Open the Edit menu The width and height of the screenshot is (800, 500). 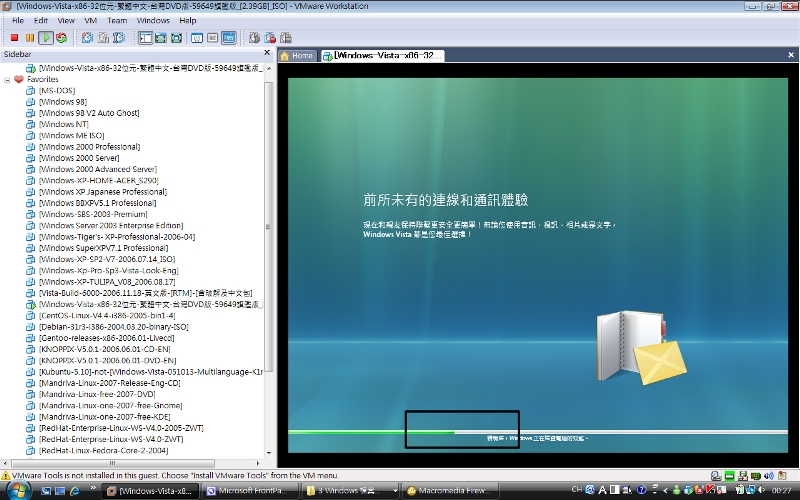(x=41, y=20)
